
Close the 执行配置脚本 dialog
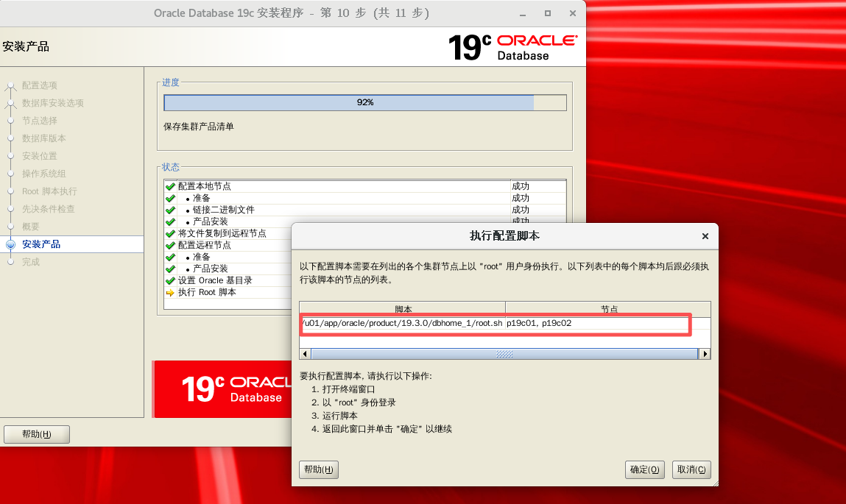click(x=705, y=236)
